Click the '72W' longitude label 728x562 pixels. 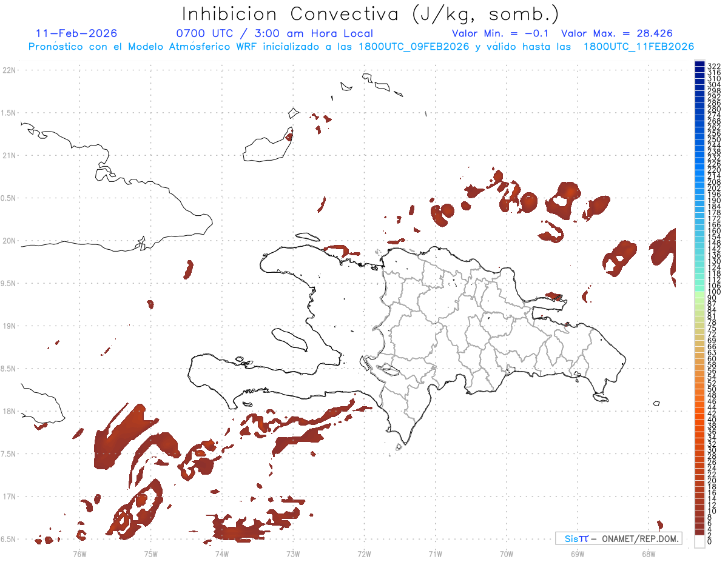coord(364,554)
